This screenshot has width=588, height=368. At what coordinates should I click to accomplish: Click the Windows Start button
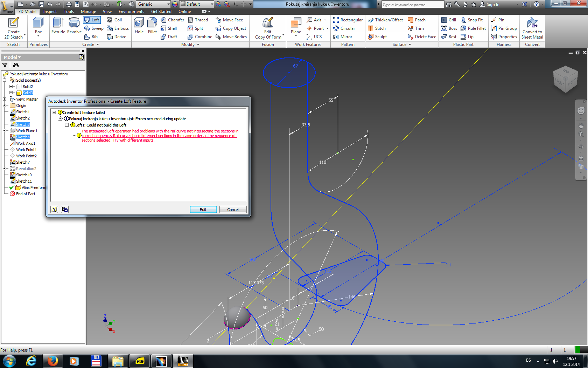point(9,361)
